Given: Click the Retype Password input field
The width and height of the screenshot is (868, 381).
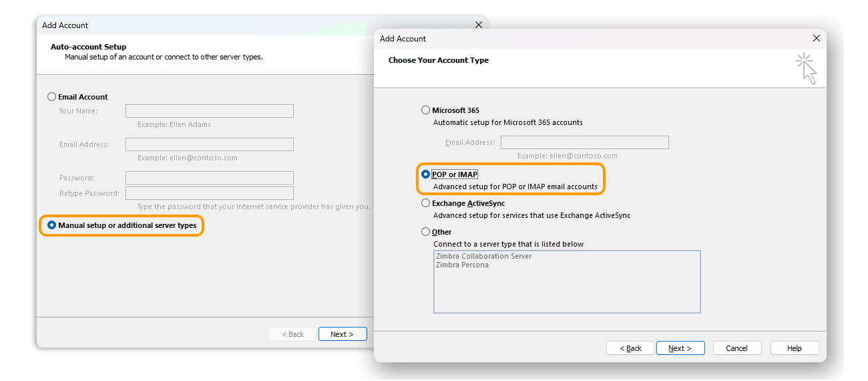Looking at the screenshot, I should point(210,193).
